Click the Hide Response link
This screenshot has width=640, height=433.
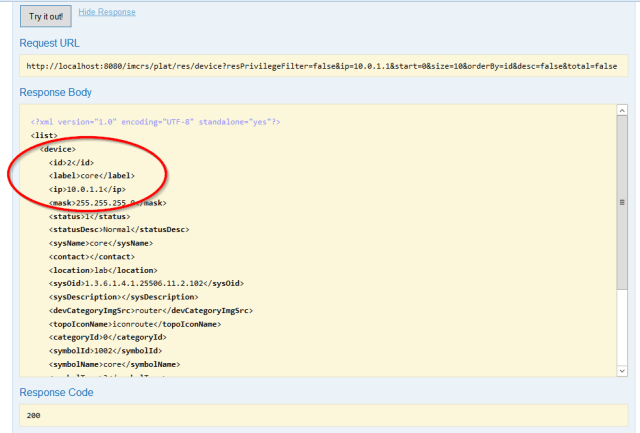tap(107, 12)
